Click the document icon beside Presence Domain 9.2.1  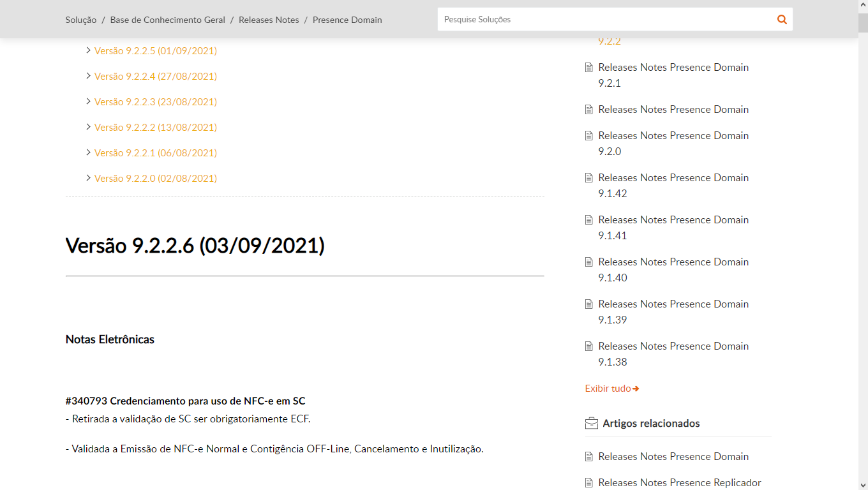(x=589, y=67)
